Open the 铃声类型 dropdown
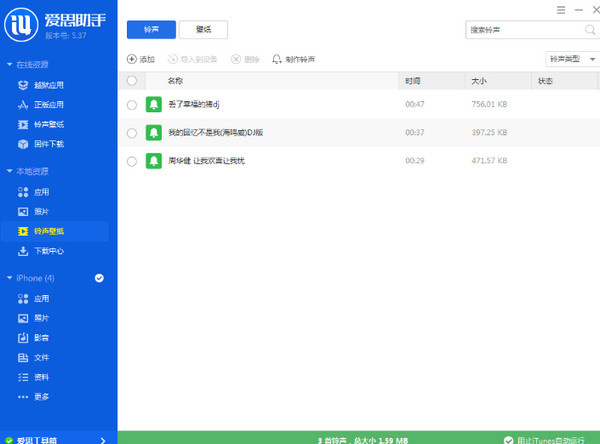This screenshot has height=444, width=600. tap(570, 59)
